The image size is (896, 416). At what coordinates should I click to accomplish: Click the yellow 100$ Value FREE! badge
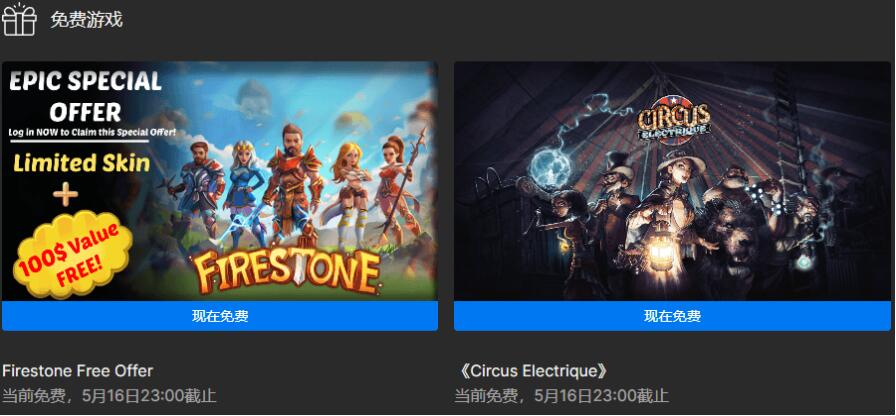tap(73, 252)
